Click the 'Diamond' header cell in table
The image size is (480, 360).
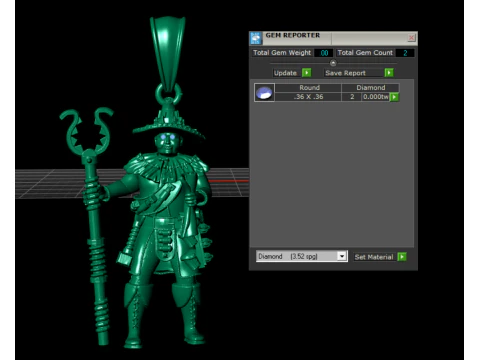tap(370, 88)
